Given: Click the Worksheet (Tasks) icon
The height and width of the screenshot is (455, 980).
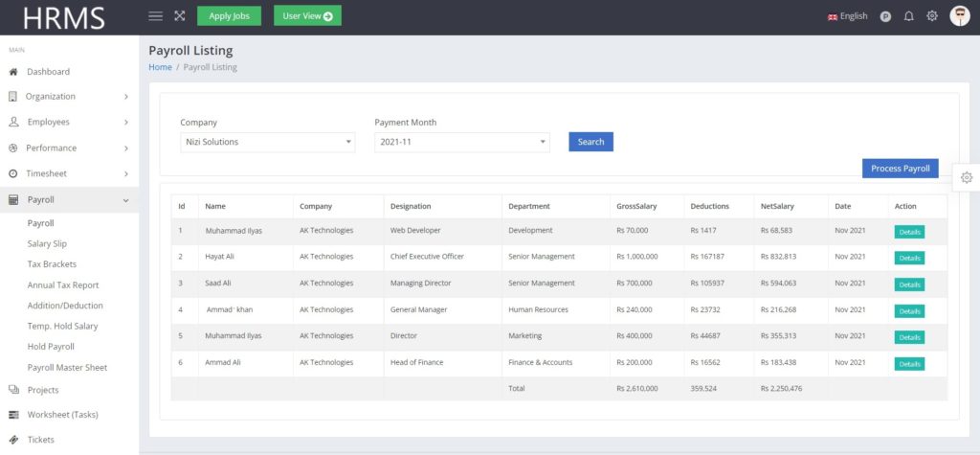Looking at the screenshot, I should pos(13,415).
